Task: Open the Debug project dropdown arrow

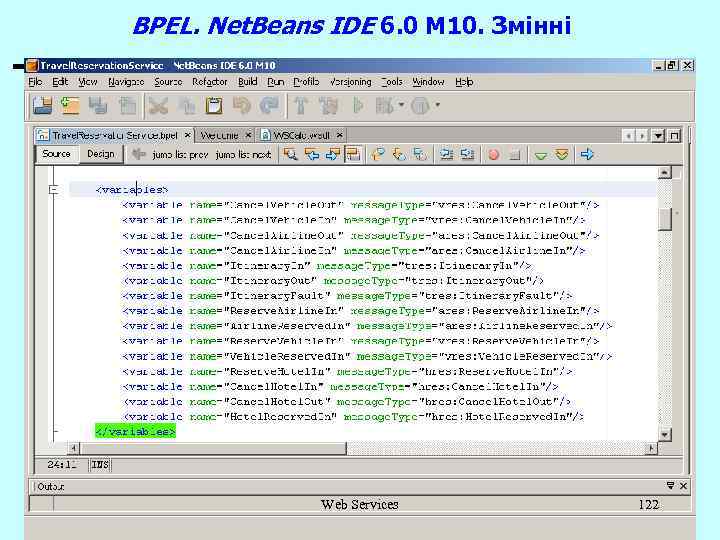Action: [401, 105]
